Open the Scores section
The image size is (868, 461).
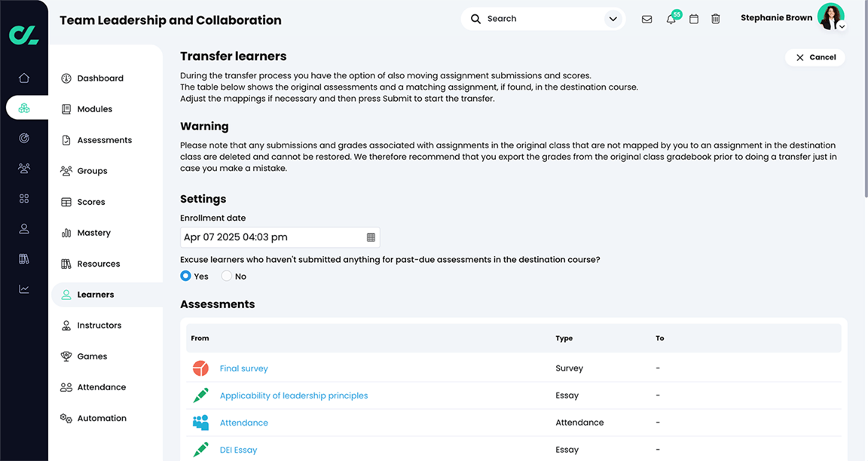click(x=90, y=202)
